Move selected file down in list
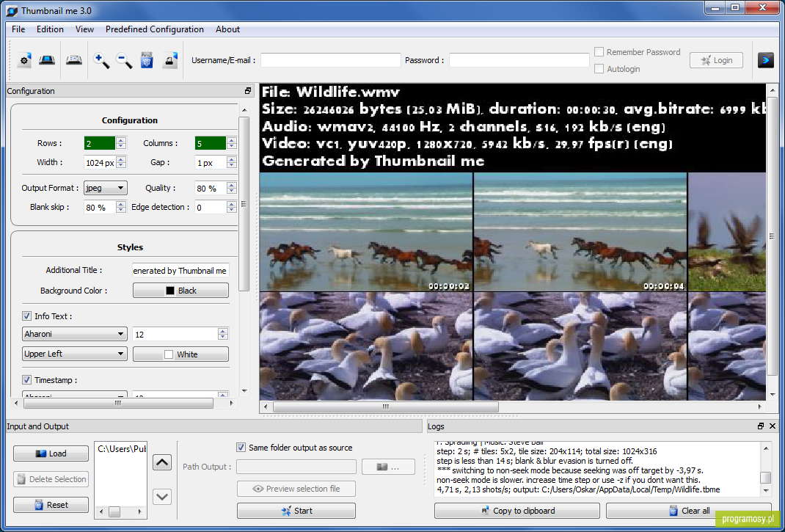Screen dimensions: 785x532 [x=161, y=497]
